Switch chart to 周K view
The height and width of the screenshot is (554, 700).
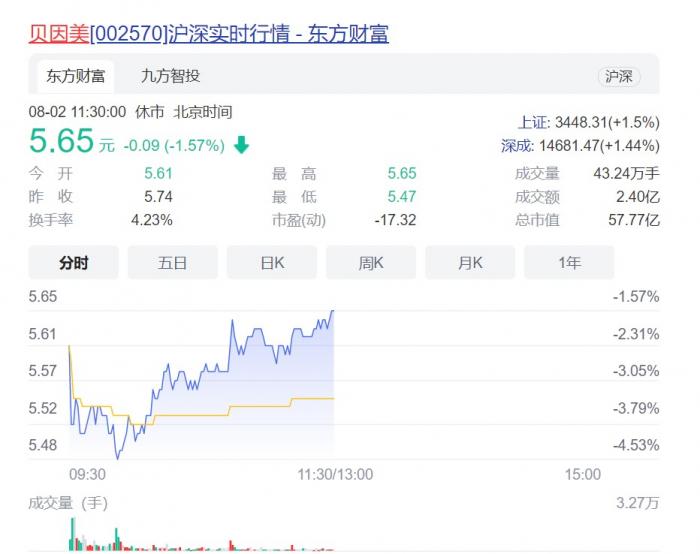tap(371, 262)
